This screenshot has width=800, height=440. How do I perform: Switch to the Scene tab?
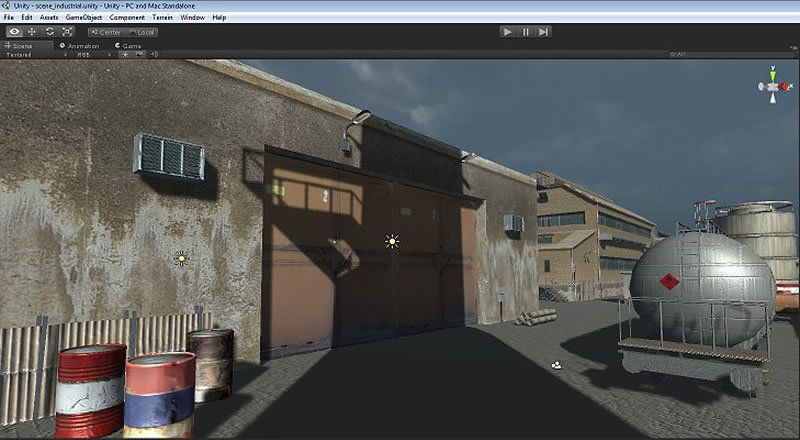click(x=27, y=46)
